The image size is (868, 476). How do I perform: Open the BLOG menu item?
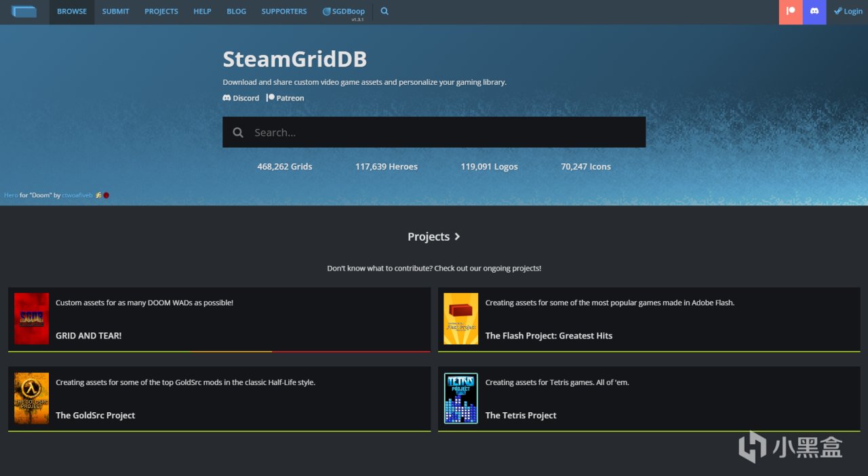(236, 12)
